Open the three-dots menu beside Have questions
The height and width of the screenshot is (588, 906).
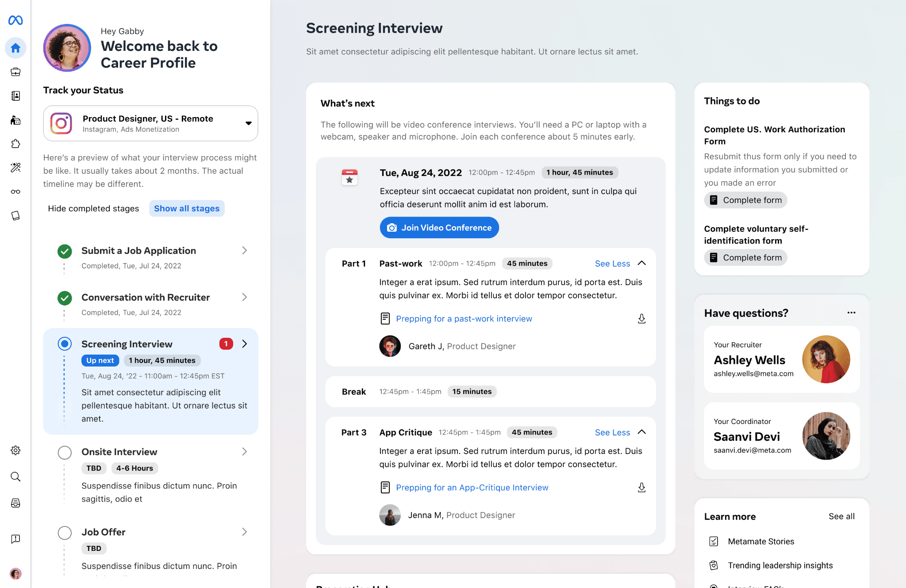pos(851,313)
